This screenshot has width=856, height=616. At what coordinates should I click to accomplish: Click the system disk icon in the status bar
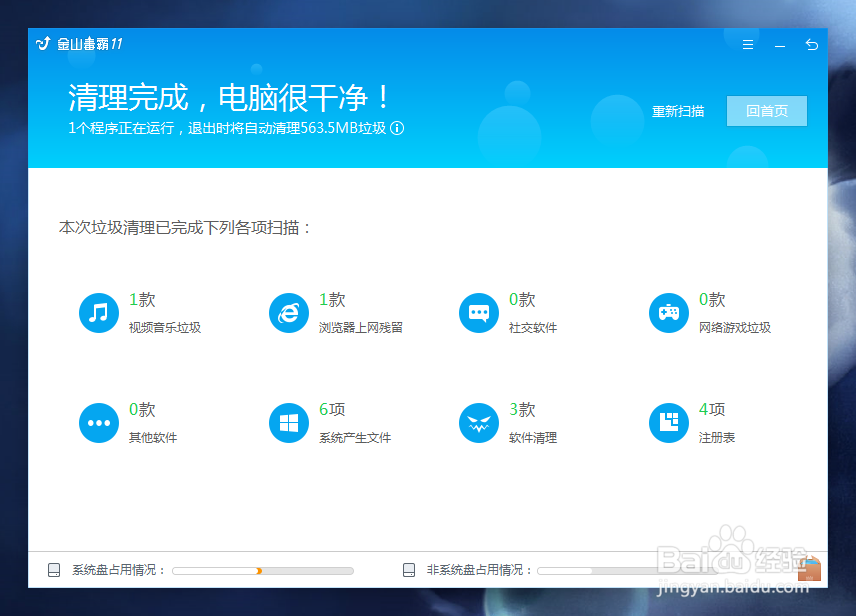pos(54,570)
